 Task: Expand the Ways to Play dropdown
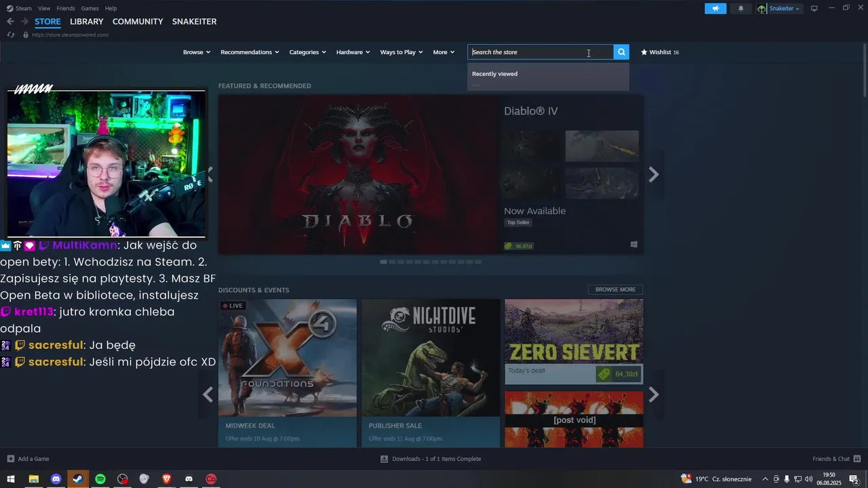(401, 52)
